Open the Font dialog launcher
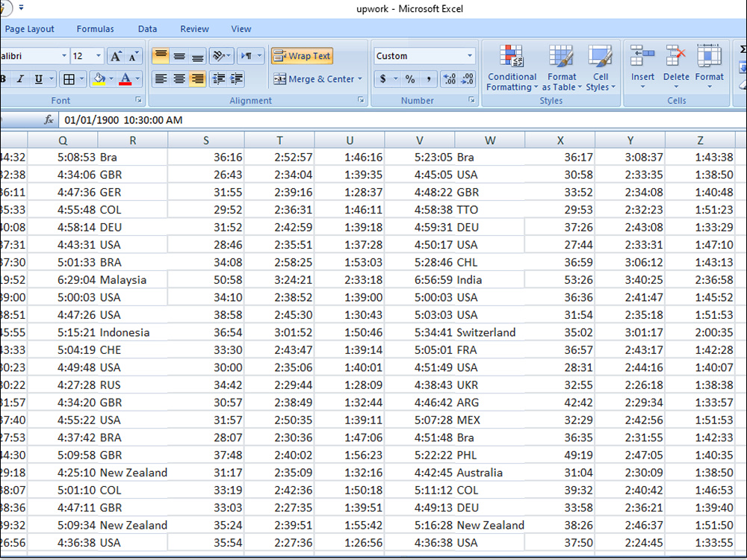The width and height of the screenshot is (747, 560). point(138,100)
